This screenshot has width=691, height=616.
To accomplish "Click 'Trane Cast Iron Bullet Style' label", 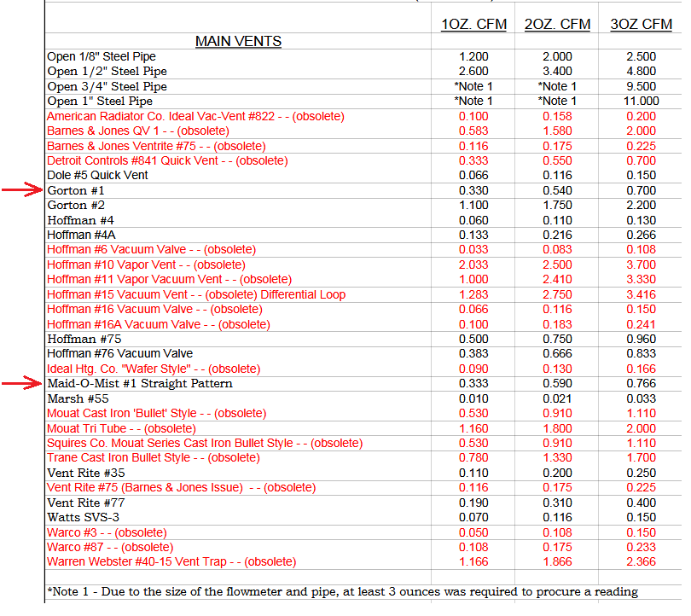I will click(154, 458).
